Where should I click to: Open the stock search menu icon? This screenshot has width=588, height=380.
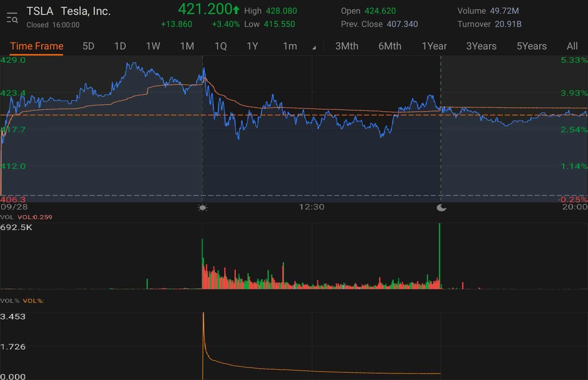(12, 18)
